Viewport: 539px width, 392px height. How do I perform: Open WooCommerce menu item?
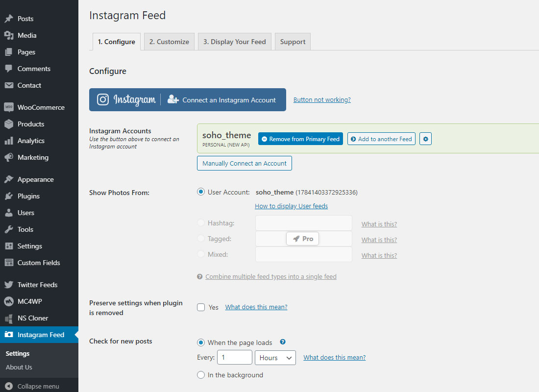[x=39, y=107]
